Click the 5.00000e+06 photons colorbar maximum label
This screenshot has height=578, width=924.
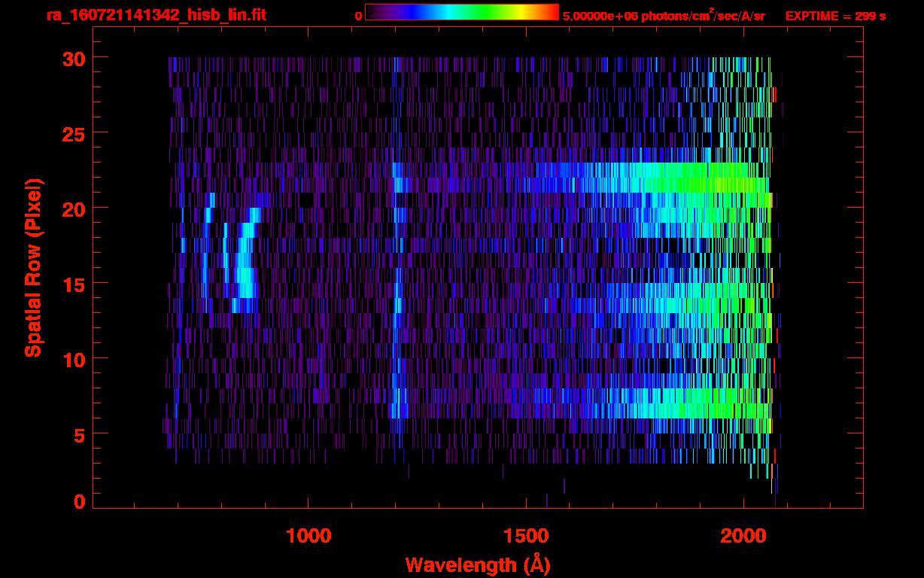664,16
